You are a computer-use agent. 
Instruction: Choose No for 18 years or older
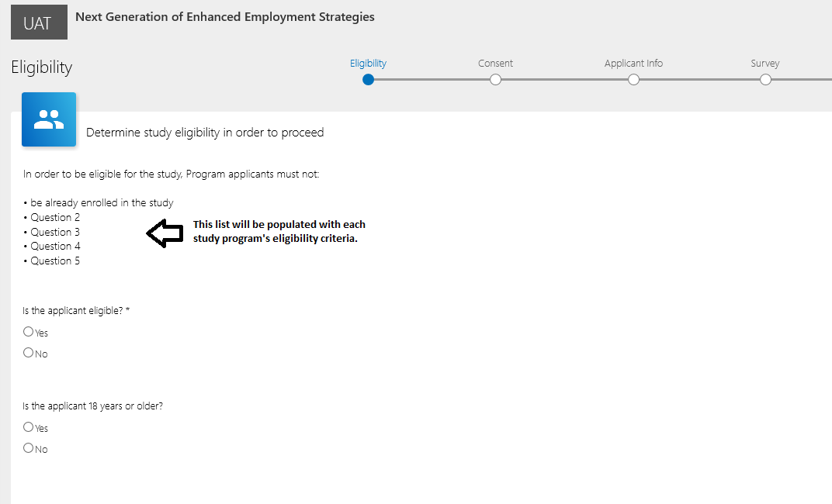coord(29,448)
